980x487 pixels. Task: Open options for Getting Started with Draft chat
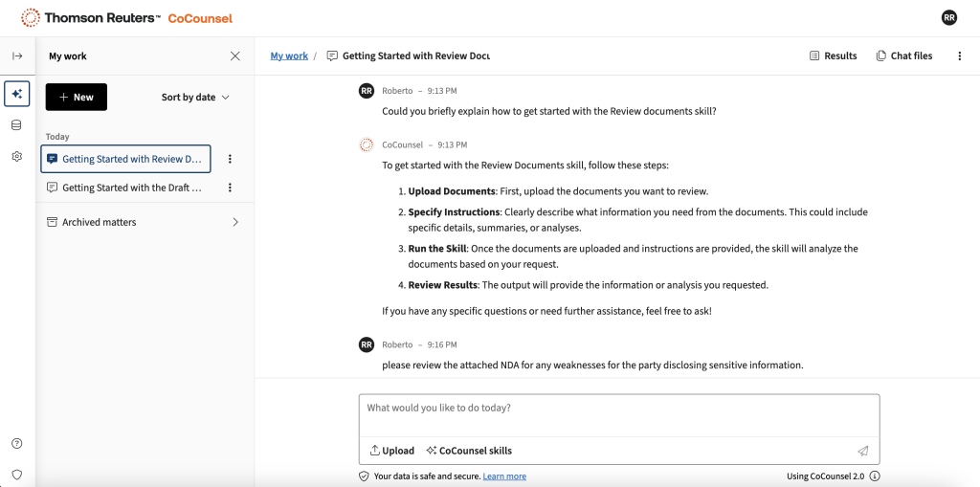230,188
